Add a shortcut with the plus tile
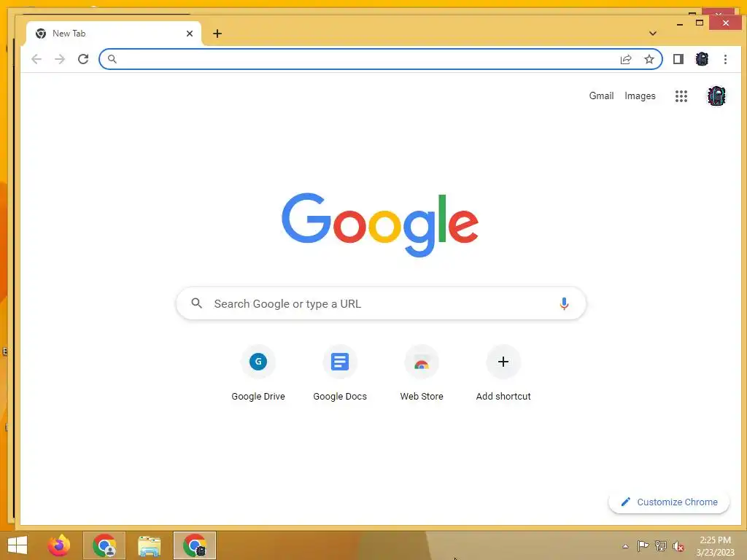The width and height of the screenshot is (747, 560). click(x=503, y=373)
